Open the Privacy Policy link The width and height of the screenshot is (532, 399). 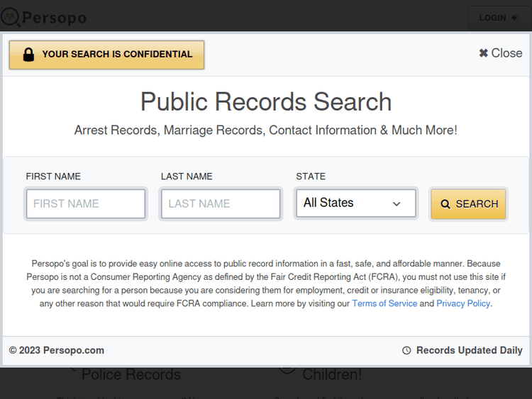click(x=463, y=303)
